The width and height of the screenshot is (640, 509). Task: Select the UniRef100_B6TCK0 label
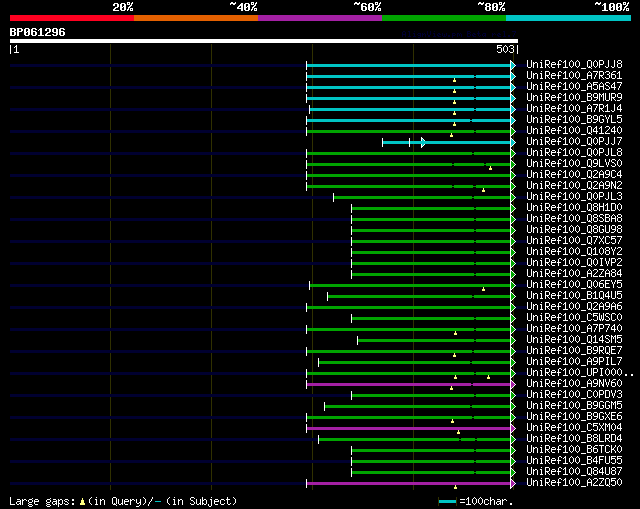[x=574, y=450]
